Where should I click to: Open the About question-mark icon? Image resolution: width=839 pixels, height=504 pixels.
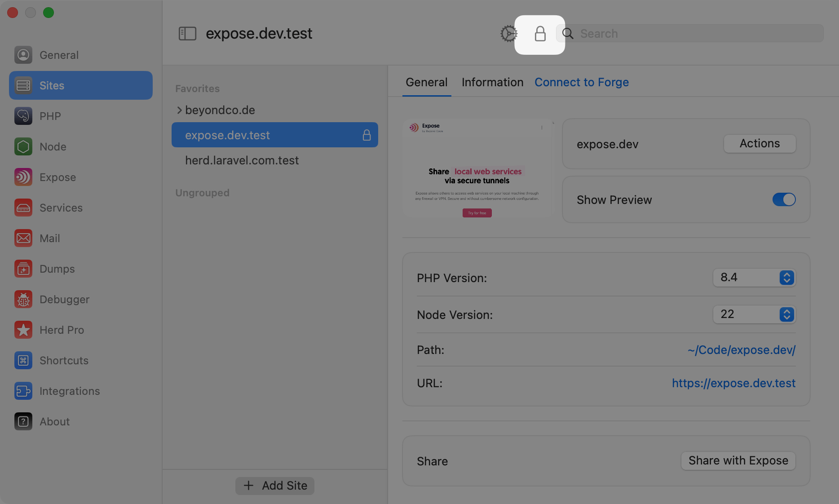pos(23,421)
